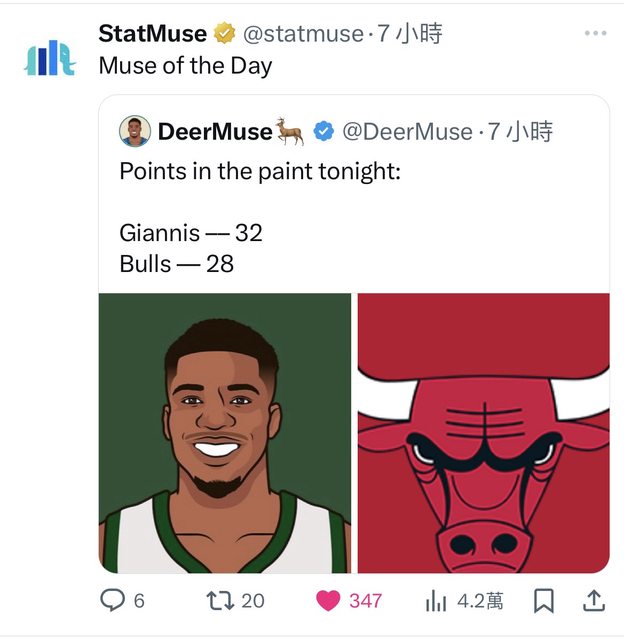Click the StatMuse post timestamp
This screenshot has width=624, height=640.
pyautogui.click(x=410, y=33)
